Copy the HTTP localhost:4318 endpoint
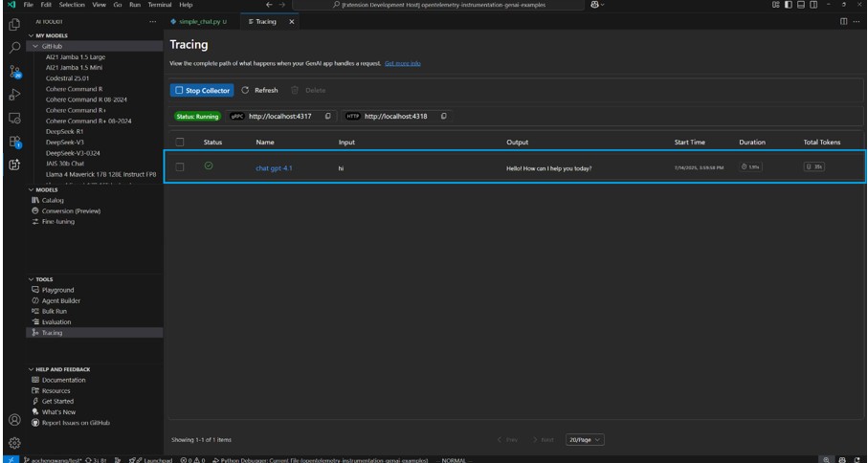 point(444,116)
